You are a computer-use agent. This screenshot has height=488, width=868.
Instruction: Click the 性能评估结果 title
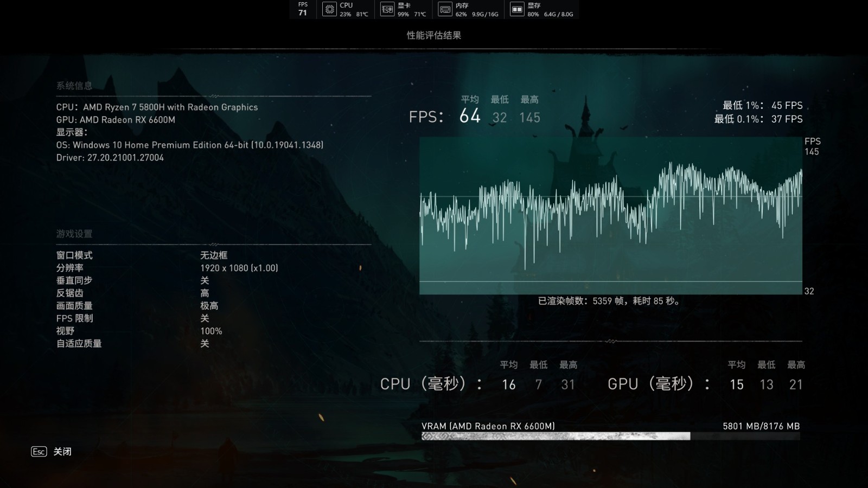(x=434, y=35)
